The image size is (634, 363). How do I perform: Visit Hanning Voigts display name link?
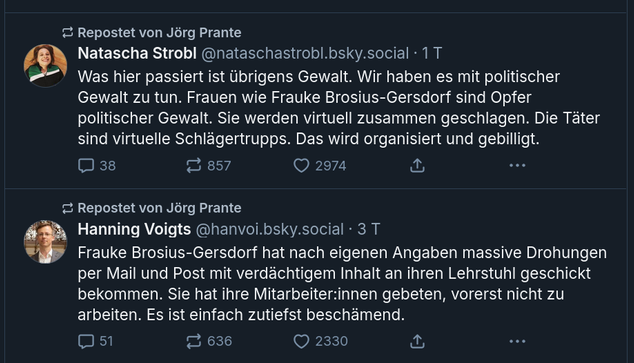click(x=134, y=229)
